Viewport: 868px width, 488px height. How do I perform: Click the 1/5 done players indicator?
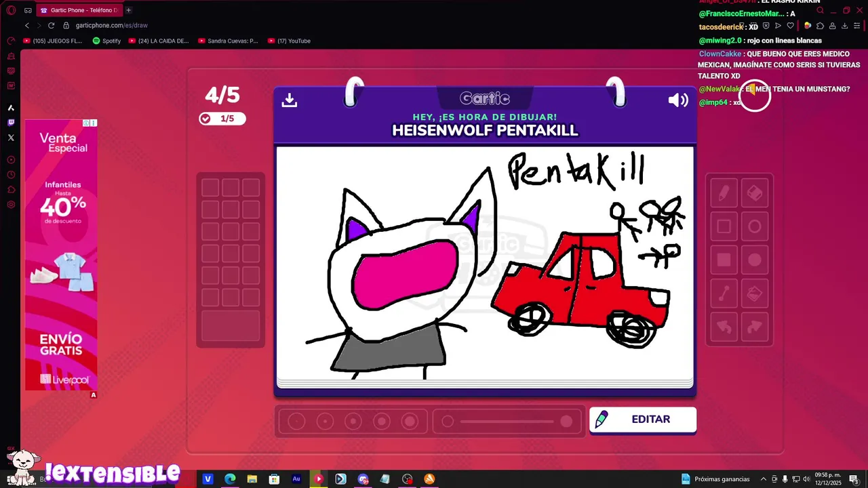click(222, 119)
